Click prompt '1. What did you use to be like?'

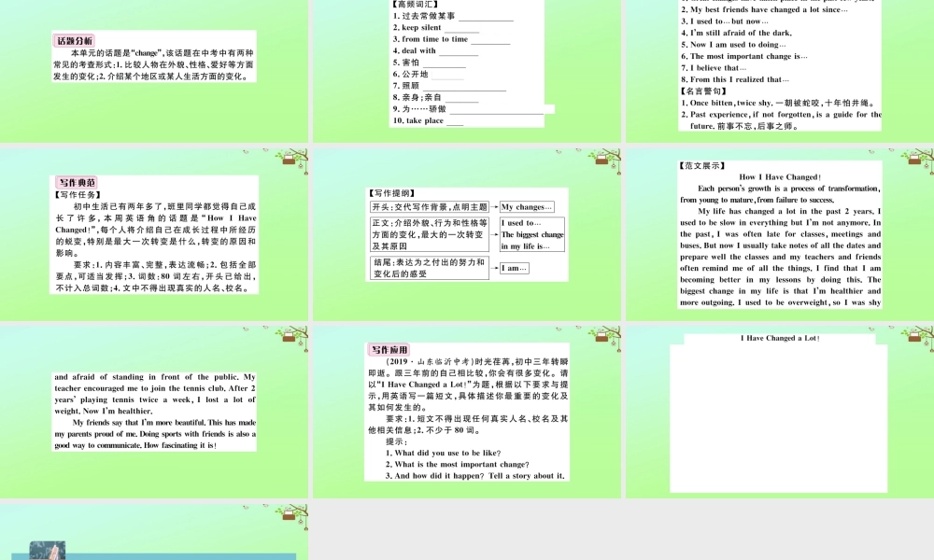pos(443,453)
